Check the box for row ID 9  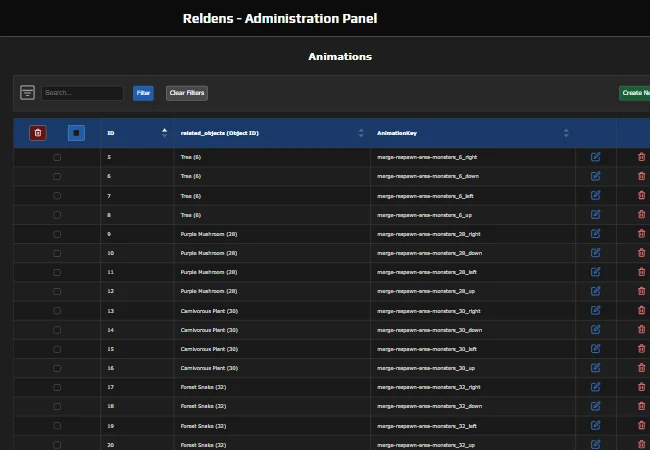[x=57, y=234]
